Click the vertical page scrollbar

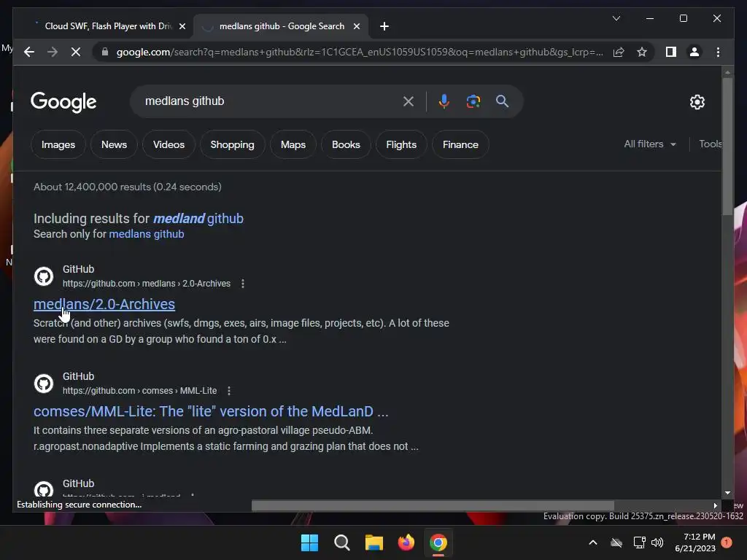727,146
